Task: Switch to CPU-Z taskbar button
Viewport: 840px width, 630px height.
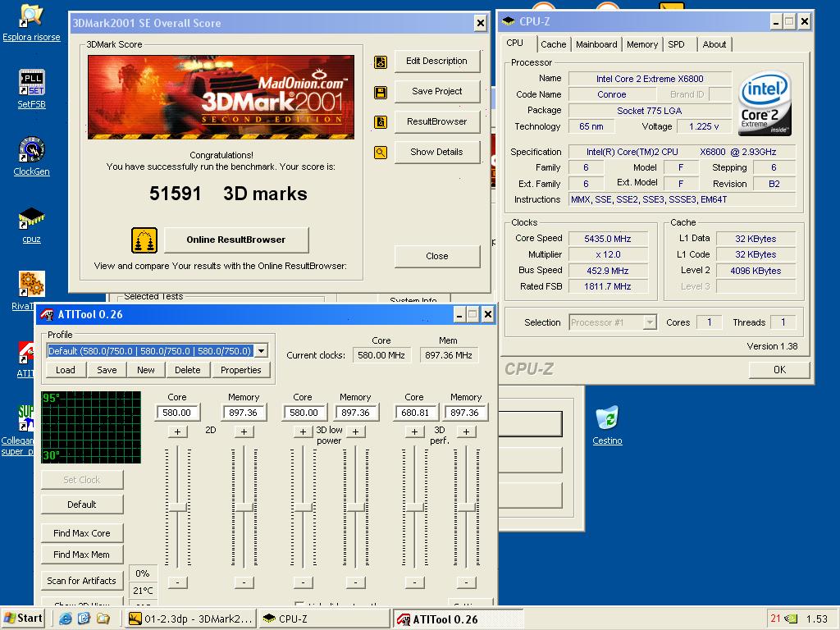Action: (x=325, y=619)
